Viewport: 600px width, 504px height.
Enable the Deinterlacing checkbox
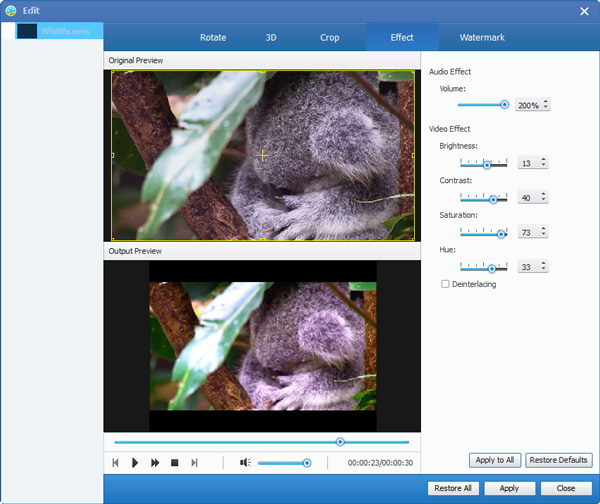445,284
